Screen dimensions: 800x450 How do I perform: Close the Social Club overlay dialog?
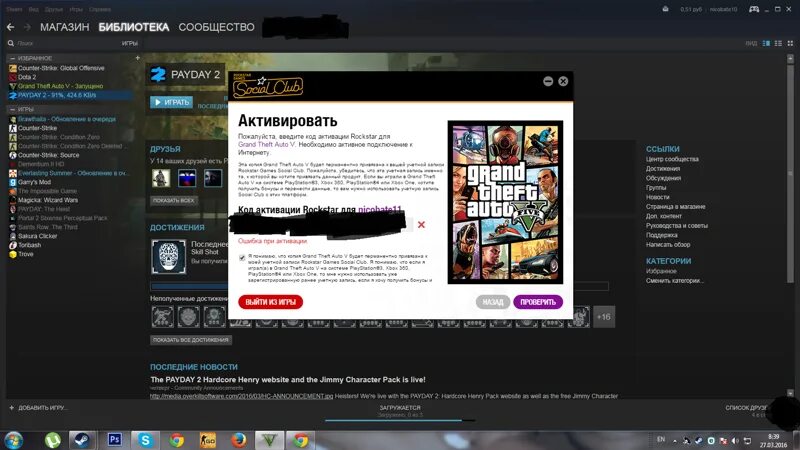pos(563,81)
